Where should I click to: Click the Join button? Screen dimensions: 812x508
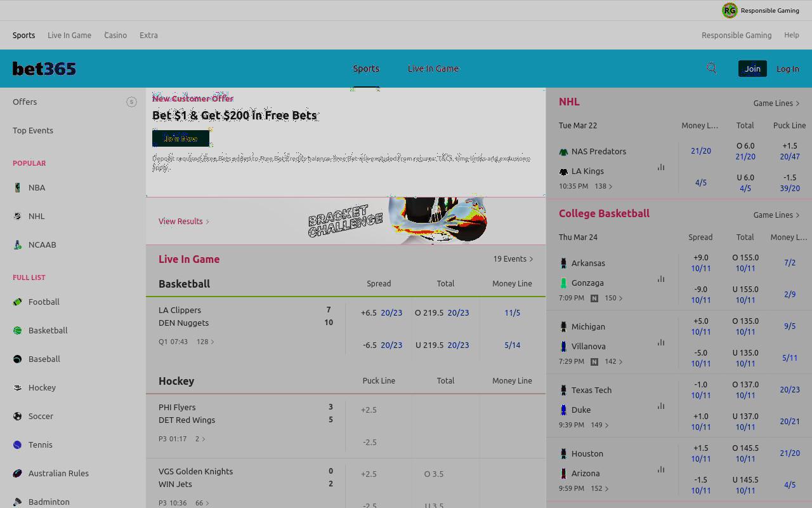(752, 69)
